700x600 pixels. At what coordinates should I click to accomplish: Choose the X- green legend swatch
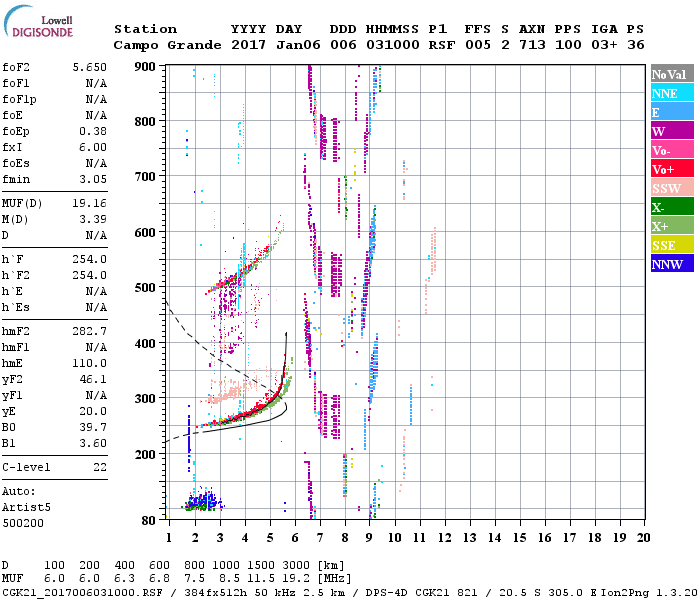click(669, 207)
